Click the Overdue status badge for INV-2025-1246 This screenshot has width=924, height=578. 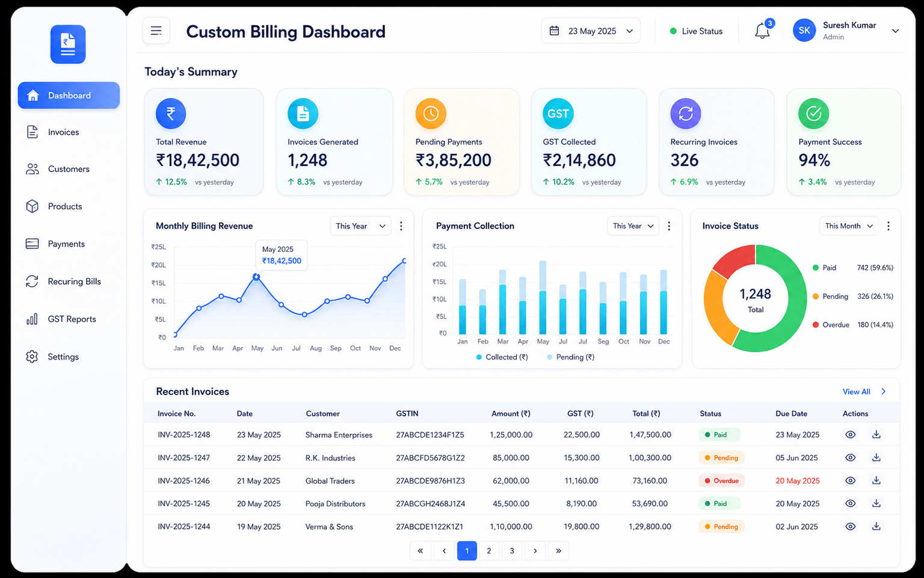[x=721, y=481]
